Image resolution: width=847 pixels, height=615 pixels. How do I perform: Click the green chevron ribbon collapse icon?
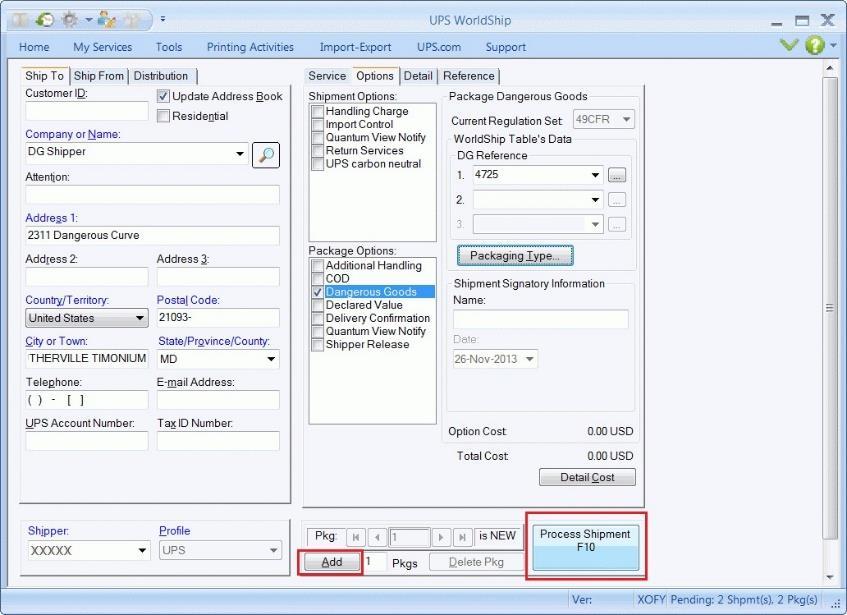(x=789, y=44)
